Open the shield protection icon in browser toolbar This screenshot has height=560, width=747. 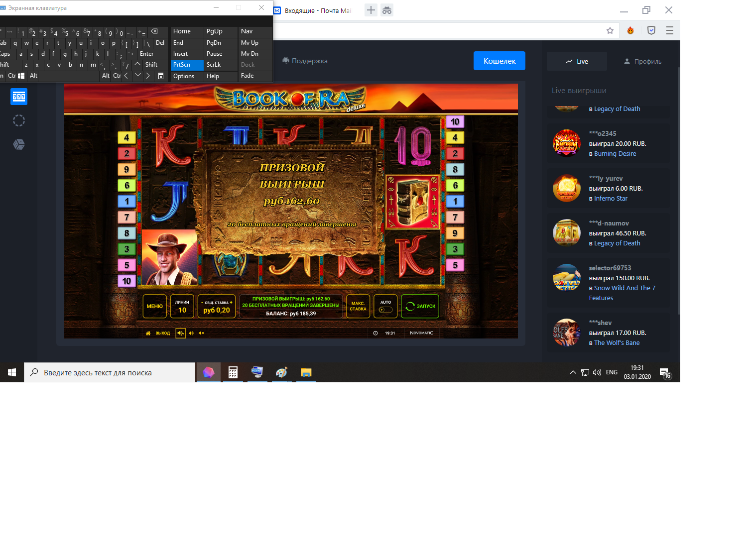651,30
